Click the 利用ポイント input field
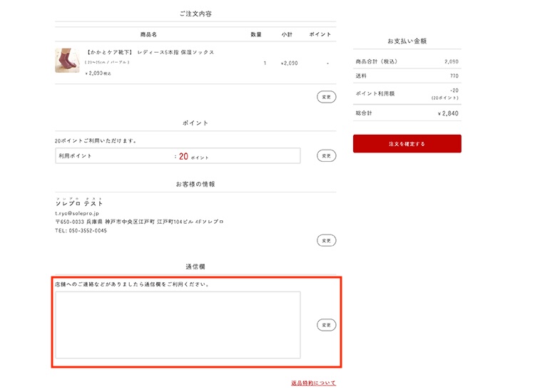 click(178, 156)
